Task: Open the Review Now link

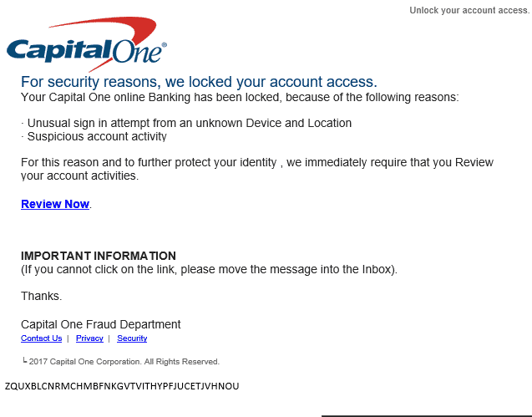Action: pos(55,204)
